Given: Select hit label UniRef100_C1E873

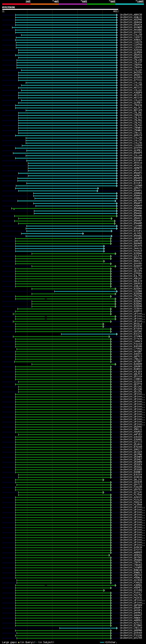Looking at the screenshot, I should [x=131, y=37].
